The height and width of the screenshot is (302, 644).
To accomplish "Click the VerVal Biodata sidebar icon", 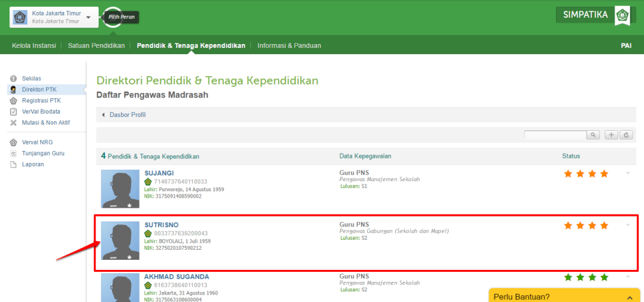I will [x=13, y=112].
